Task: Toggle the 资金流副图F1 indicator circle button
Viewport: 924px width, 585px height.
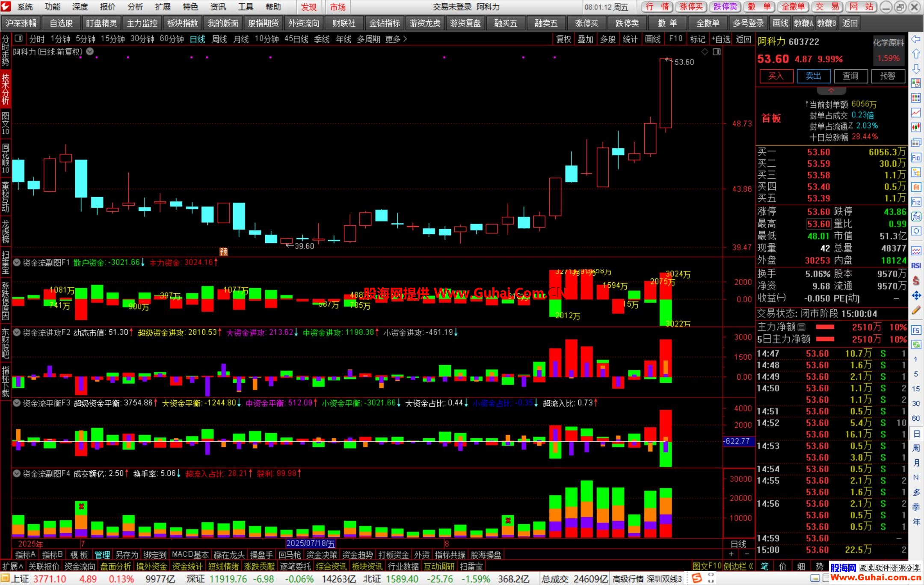Action: coord(17,262)
